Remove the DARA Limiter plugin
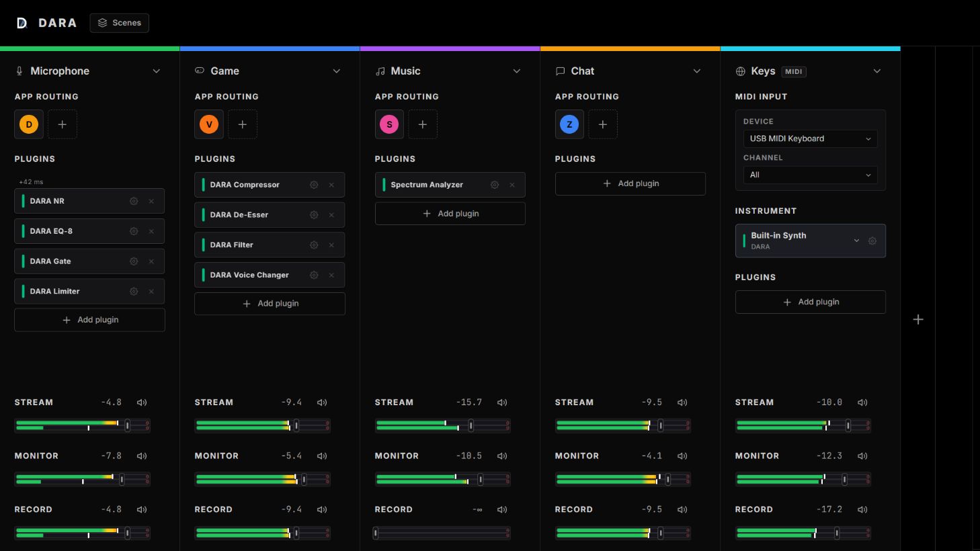The image size is (980, 551). coord(151,292)
